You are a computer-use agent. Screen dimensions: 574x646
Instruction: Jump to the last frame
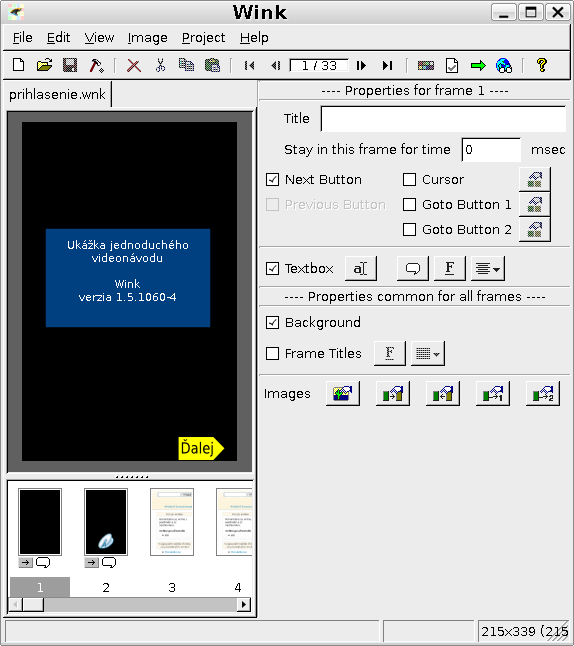387,66
